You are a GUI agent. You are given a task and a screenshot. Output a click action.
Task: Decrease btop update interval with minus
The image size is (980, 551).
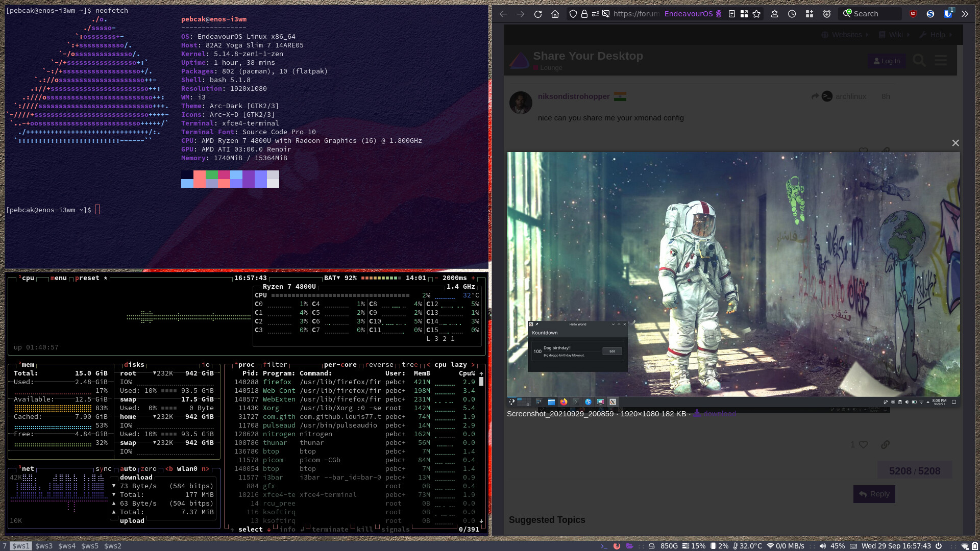436,278
